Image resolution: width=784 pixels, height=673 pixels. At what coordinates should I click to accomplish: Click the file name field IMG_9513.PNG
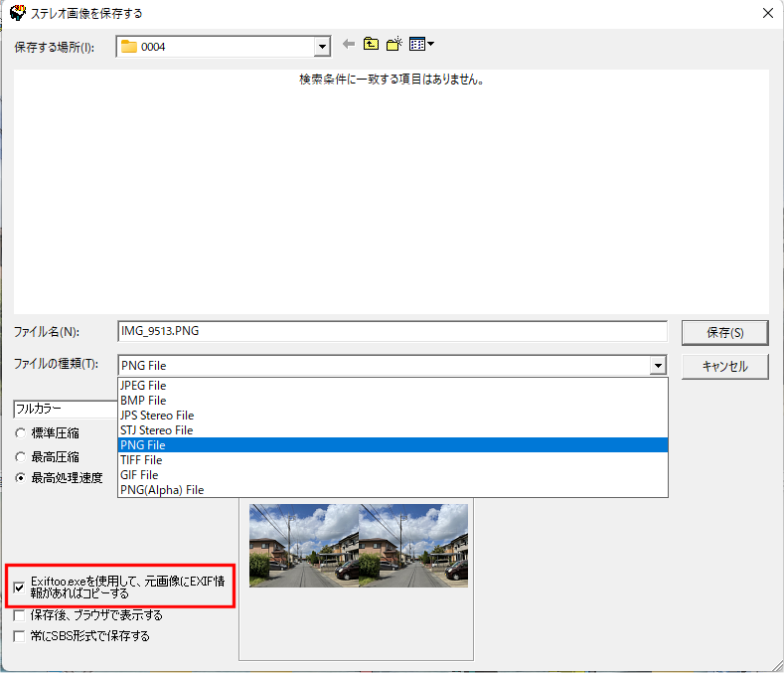[392, 331]
